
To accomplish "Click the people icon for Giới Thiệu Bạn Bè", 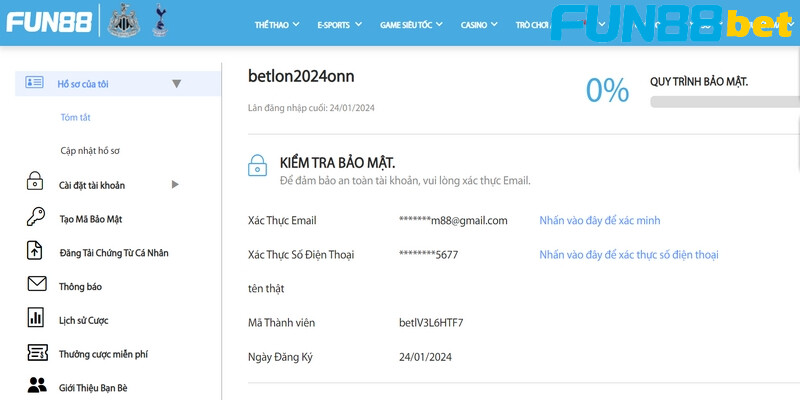I will pyautogui.click(x=37, y=385).
